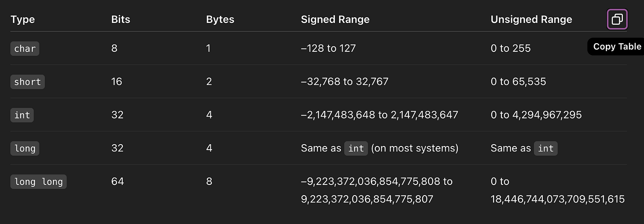Select the Bits column header
Viewport: 644px width, 224px height.
coord(121,19)
